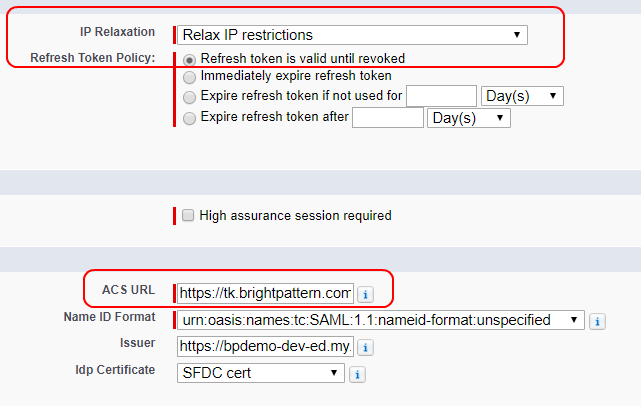Open info icon next to Issuer field
Screen dimensions: 641x406
[x=365, y=348]
